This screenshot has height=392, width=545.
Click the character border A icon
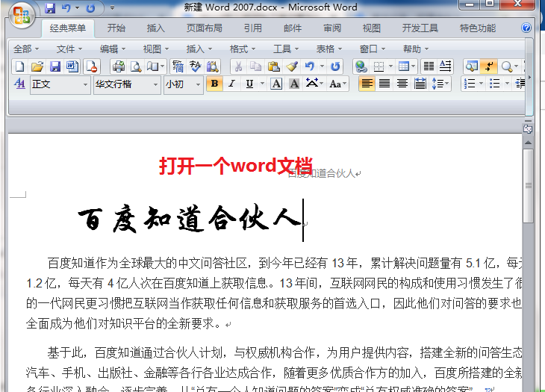(276, 84)
